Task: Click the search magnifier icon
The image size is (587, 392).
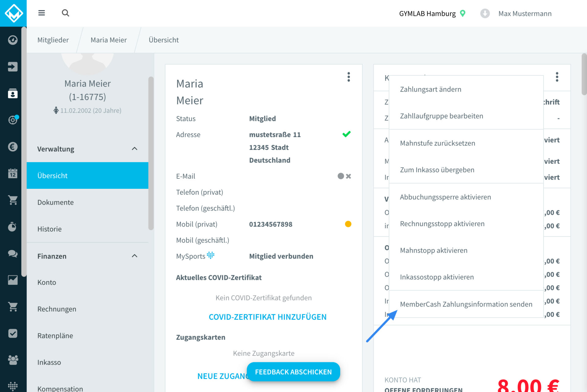Action: pyautogui.click(x=65, y=13)
